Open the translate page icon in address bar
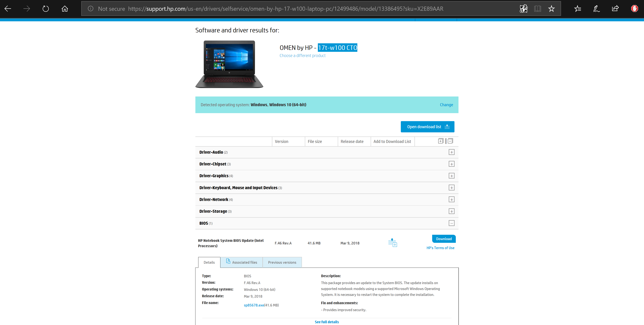644x325 pixels. coord(524,9)
